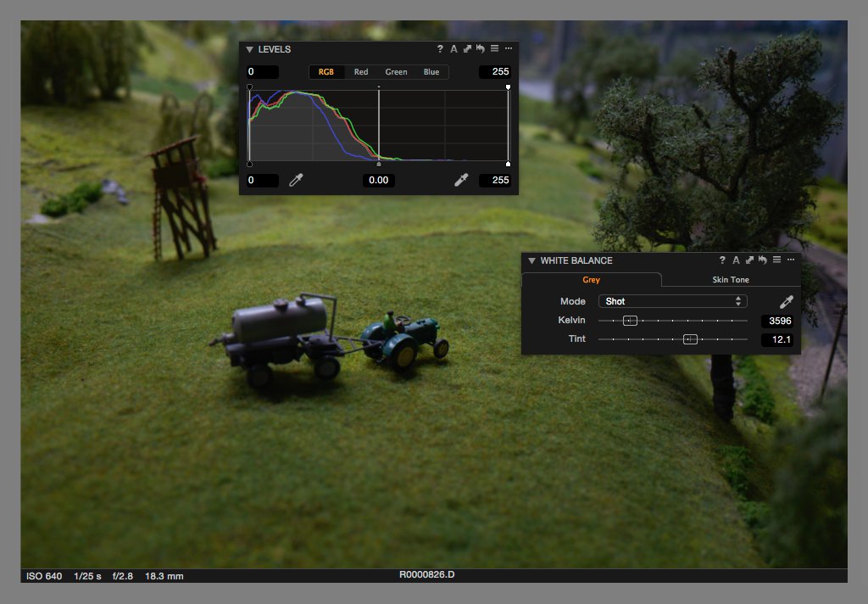This screenshot has height=604, width=868.
Task: Open help for the White Balance tool
Action: (x=722, y=260)
